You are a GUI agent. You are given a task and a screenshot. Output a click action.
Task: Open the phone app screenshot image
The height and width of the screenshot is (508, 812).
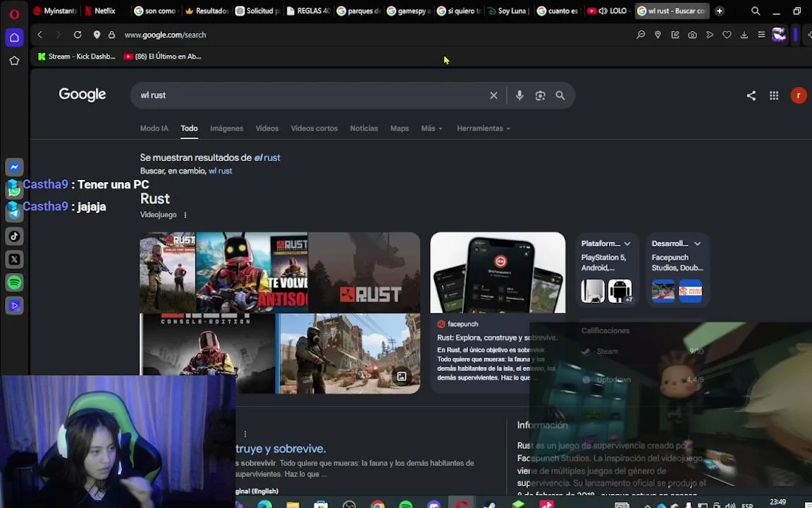(498, 272)
